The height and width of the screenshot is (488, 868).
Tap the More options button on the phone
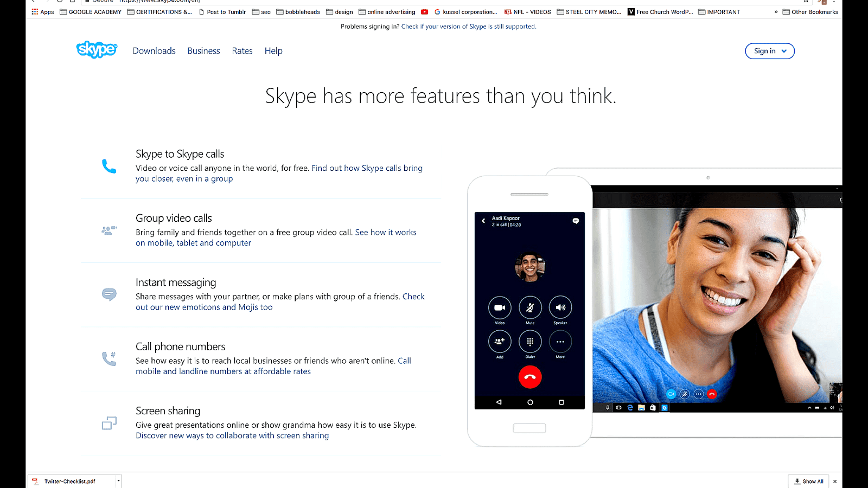(560, 342)
